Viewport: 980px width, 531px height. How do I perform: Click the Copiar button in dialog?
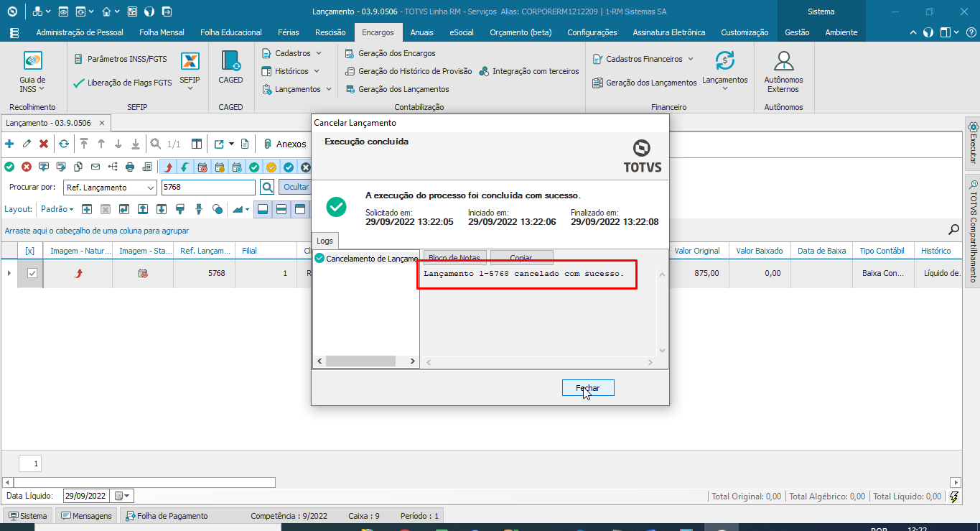[x=521, y=257]
